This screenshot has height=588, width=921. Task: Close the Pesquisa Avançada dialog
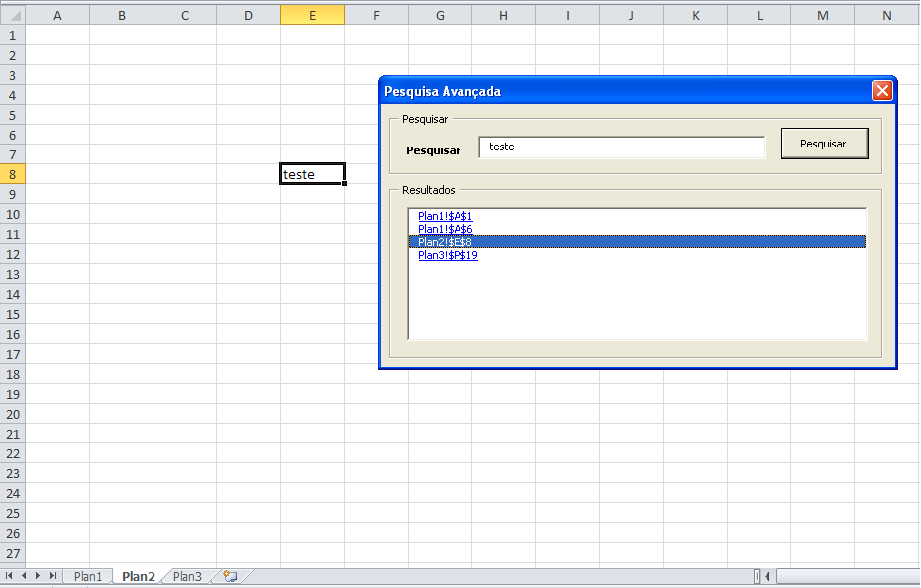(882, 91)
